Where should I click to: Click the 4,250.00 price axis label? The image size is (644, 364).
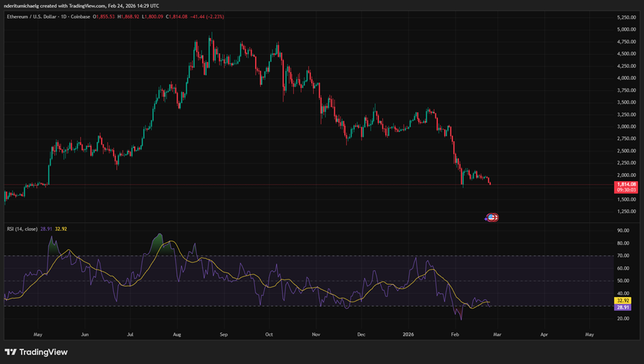(x=626, y=66)
